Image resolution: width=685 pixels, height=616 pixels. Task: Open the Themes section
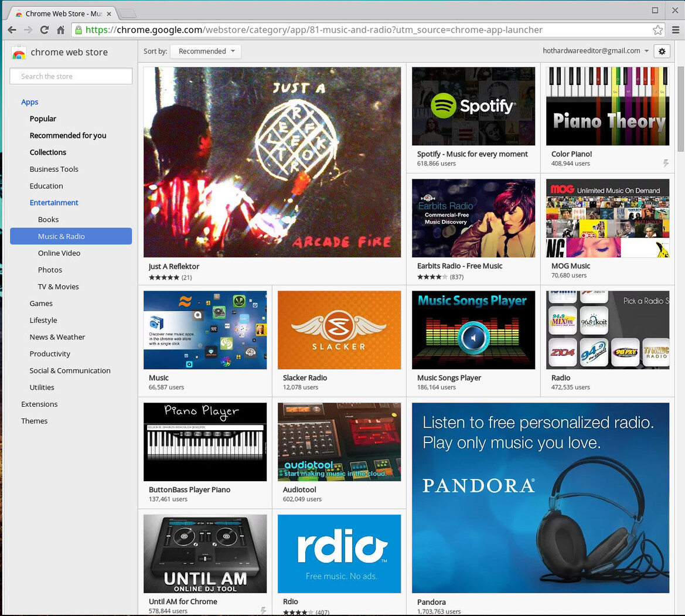pos(34,421)
